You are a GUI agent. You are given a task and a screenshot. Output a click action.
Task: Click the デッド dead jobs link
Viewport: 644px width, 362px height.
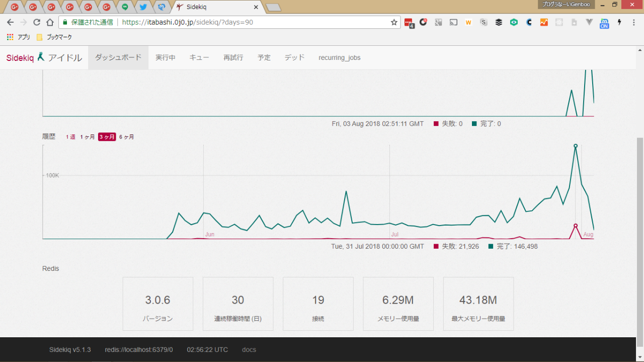294,57
